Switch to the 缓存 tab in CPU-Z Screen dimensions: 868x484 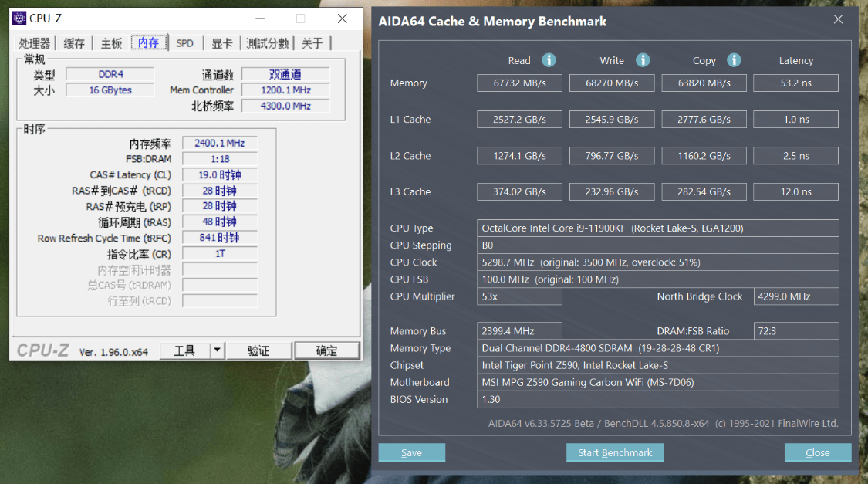click(74, 43)
